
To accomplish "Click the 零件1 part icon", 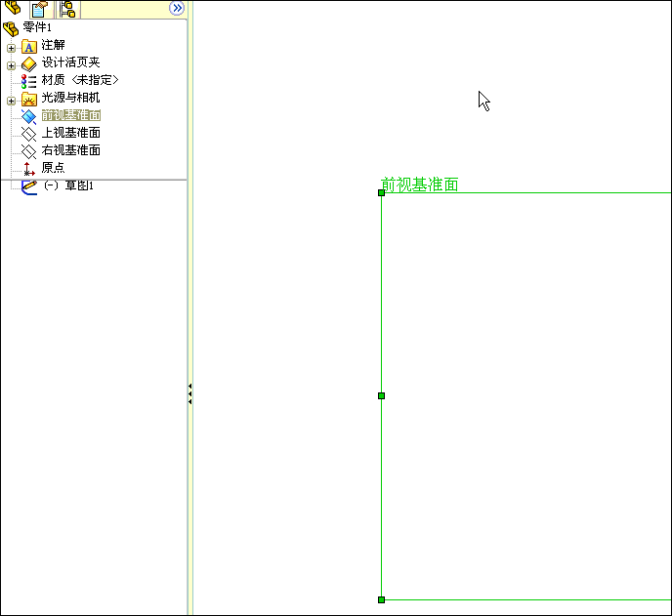I will click(11, 28).
